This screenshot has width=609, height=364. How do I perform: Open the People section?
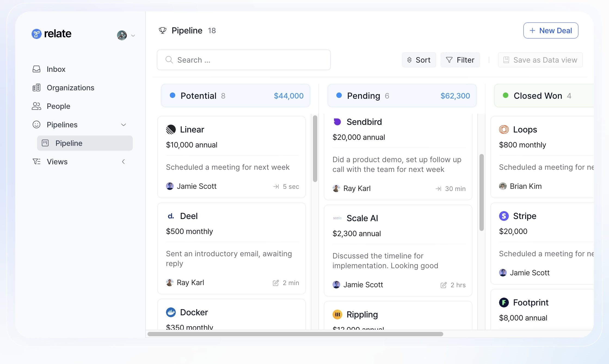[x=58, y=106]
